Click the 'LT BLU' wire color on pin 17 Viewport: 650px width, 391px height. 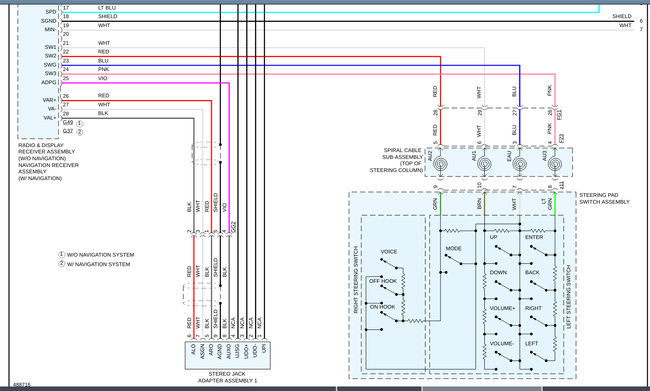click(107, 7)
